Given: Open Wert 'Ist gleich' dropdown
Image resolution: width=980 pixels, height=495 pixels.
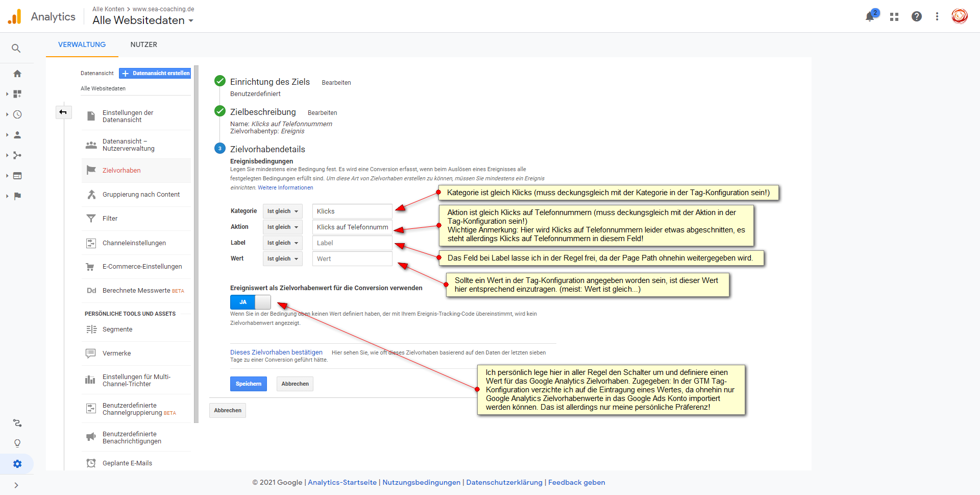Looking at the screenshot, I should tap(283, 259).
